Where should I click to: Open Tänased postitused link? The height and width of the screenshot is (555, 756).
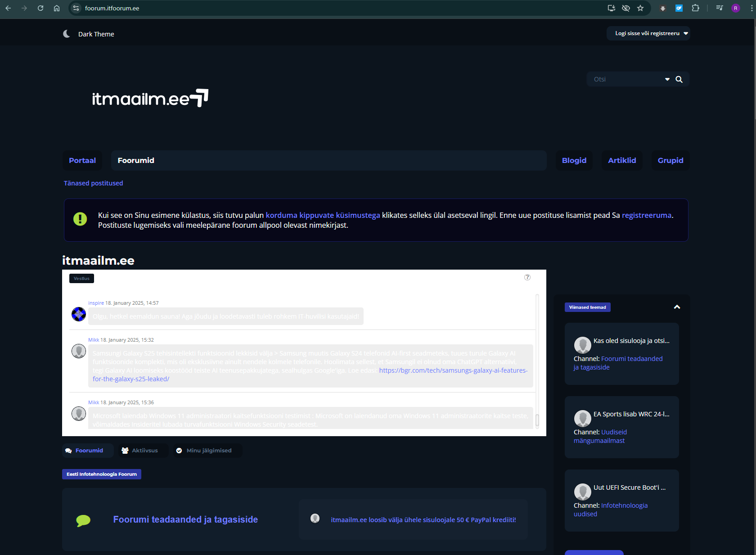pos(93,183)
